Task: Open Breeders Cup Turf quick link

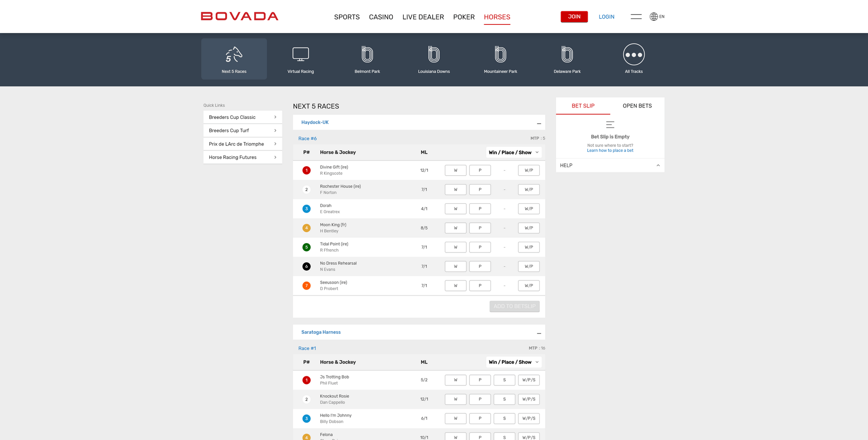Action: tap(243, 131)
